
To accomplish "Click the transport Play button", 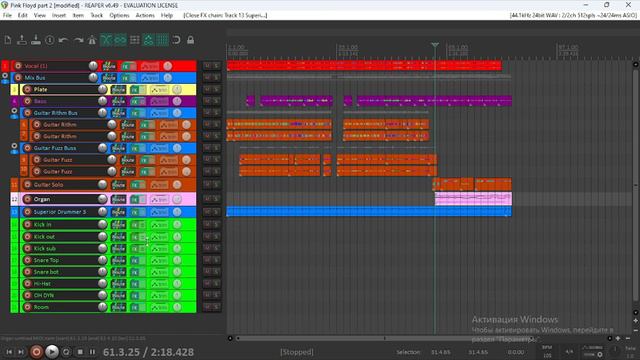I will click(x=51, y=352).
